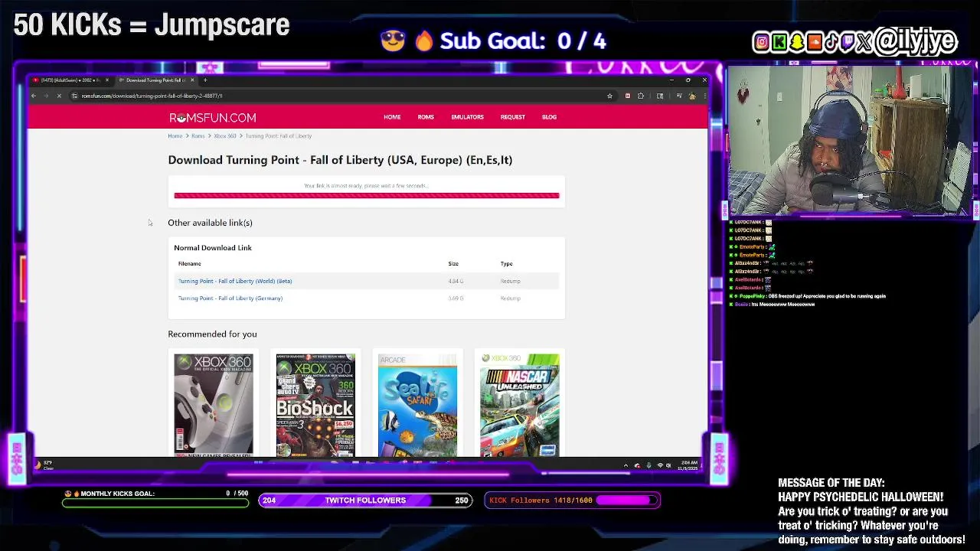Viewport: 980px width, 551px height.
Task: Open EMULATORS in the site navigation
Action: tap(467, 117)
